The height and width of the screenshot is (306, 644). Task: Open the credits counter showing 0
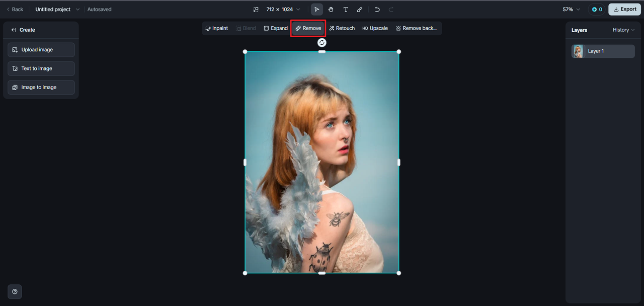pyautogui.click(x=597, y=10)
